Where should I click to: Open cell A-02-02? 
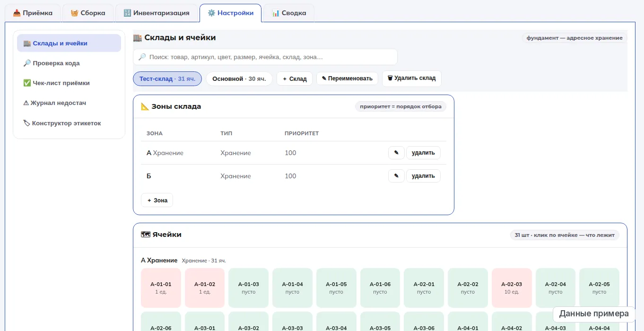468,288
